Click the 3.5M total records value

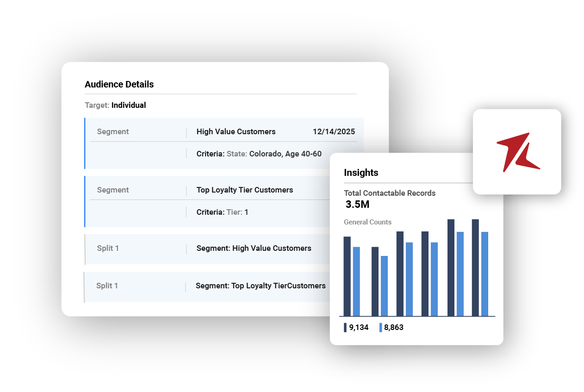[357, 205]
